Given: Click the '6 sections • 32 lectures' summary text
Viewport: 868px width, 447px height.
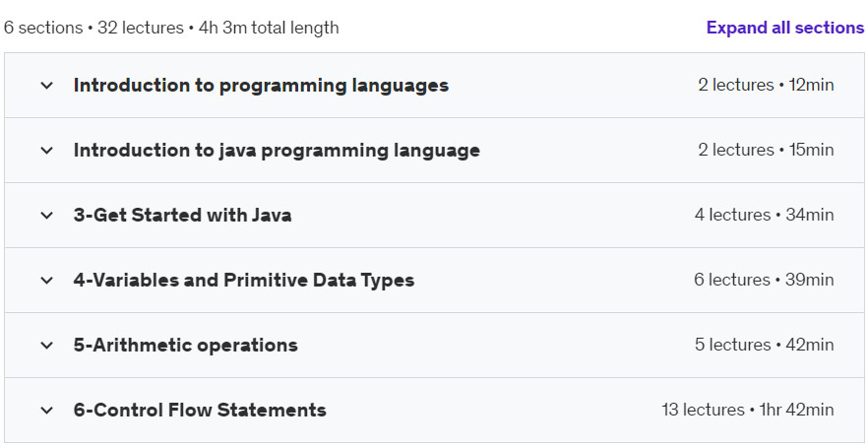Looking at the screenshot, I should [x=93, y=28].
